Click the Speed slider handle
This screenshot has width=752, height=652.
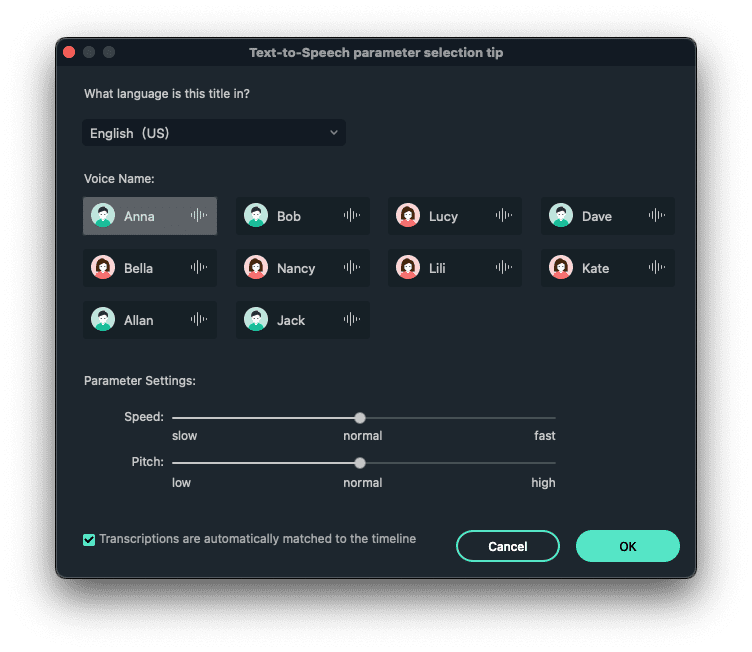tap(360, 418)
